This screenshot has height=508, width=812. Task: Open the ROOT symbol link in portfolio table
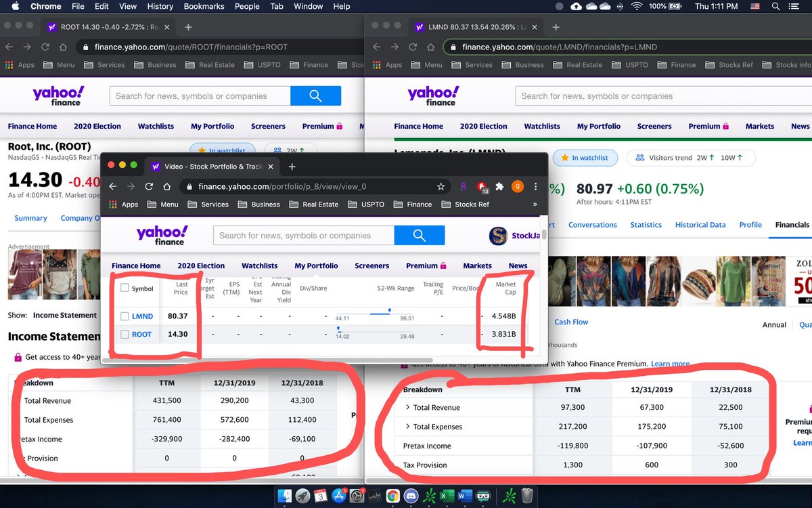pos(141,334)
